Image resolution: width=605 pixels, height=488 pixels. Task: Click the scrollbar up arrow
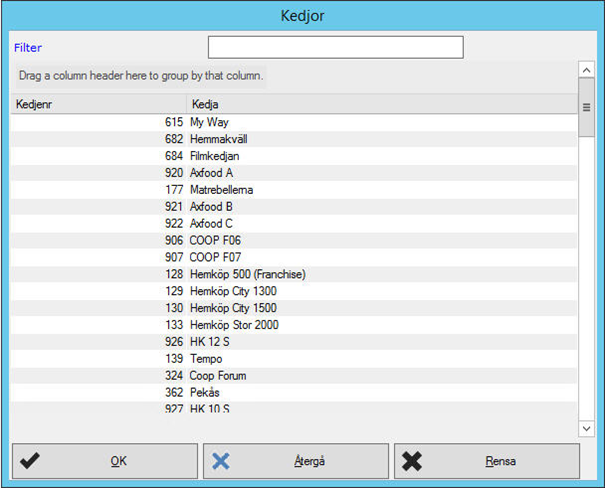[586, 70]
